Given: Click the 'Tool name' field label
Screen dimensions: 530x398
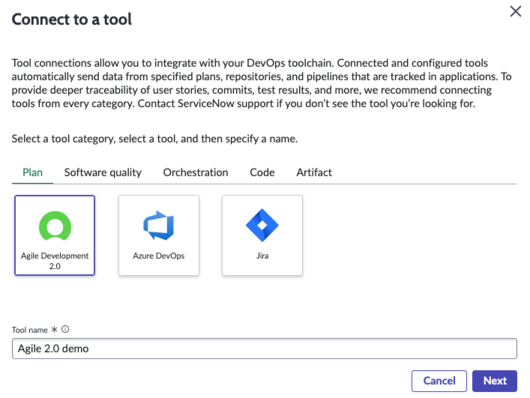Looking at the screenshot, I should click(30, 330).
